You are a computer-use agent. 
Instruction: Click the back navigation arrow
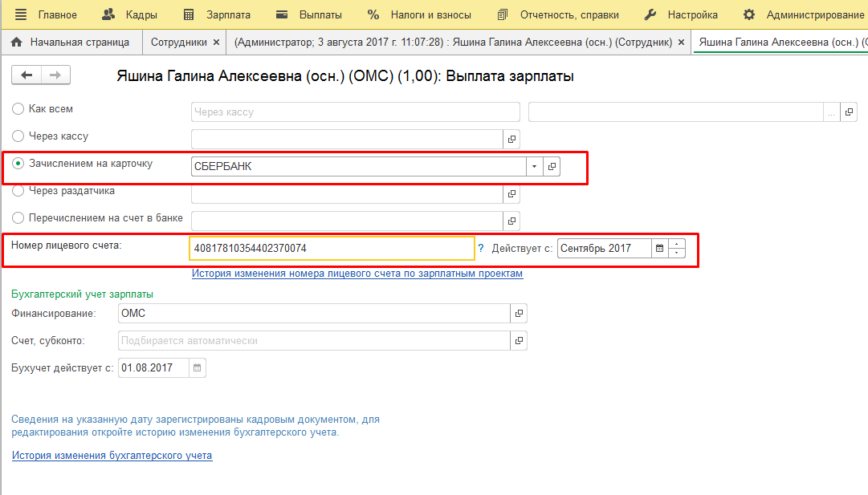tap(26, 75)
